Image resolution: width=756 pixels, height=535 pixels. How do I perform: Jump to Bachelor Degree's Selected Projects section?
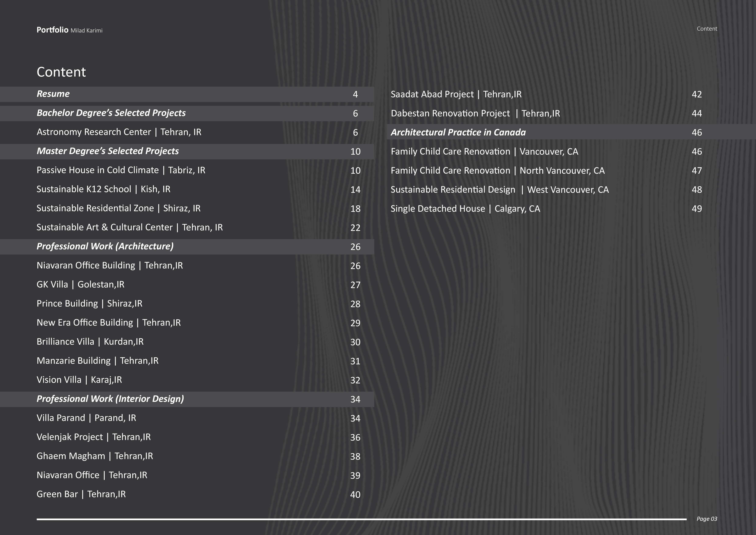[x=111, y=113]
